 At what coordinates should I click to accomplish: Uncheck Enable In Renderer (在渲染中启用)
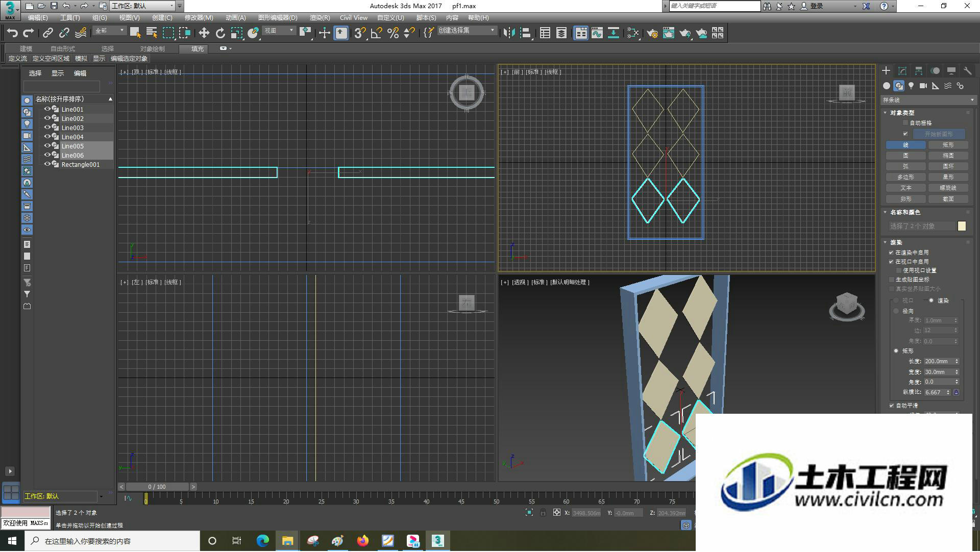click(892, 253)
